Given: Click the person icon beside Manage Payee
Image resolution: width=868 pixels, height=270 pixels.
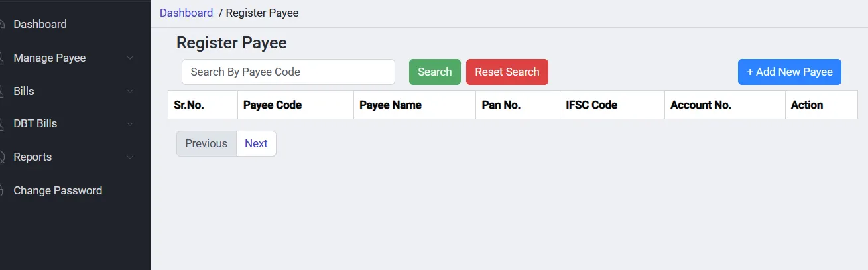Looking at the screenshot, I should click(3, 58).
